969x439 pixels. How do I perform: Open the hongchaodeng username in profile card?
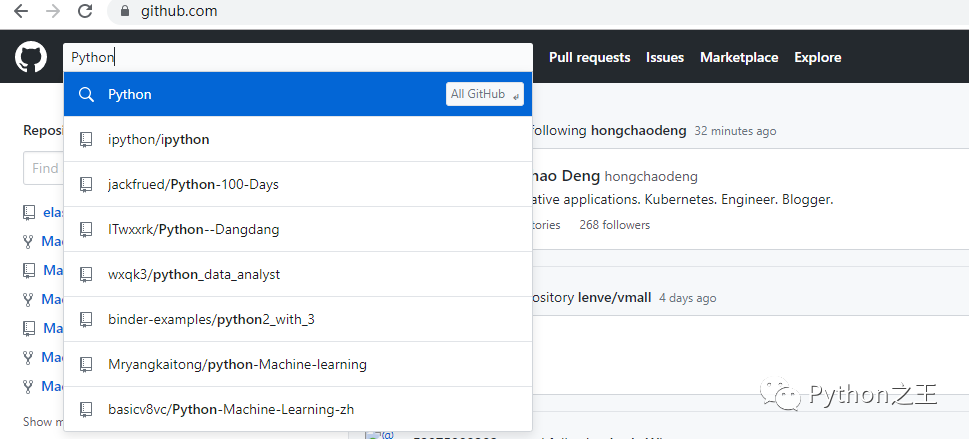point(651,177)
